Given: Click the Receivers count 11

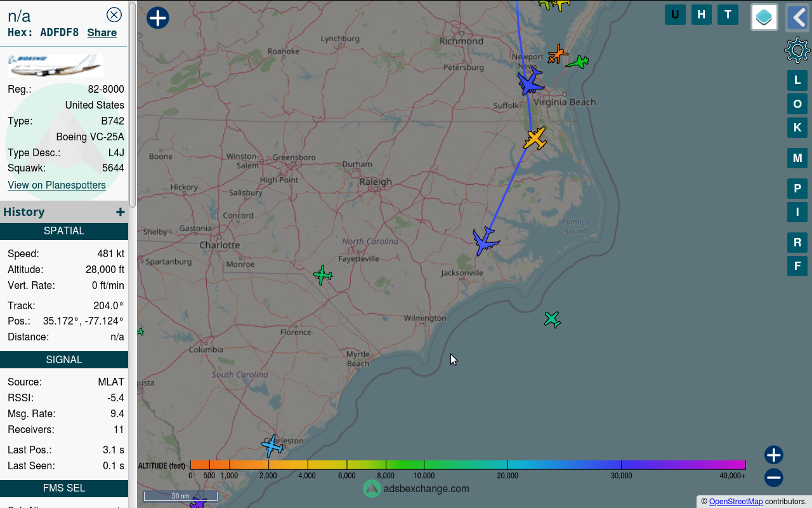Looking at the screenshot, I should pos(119,429).
